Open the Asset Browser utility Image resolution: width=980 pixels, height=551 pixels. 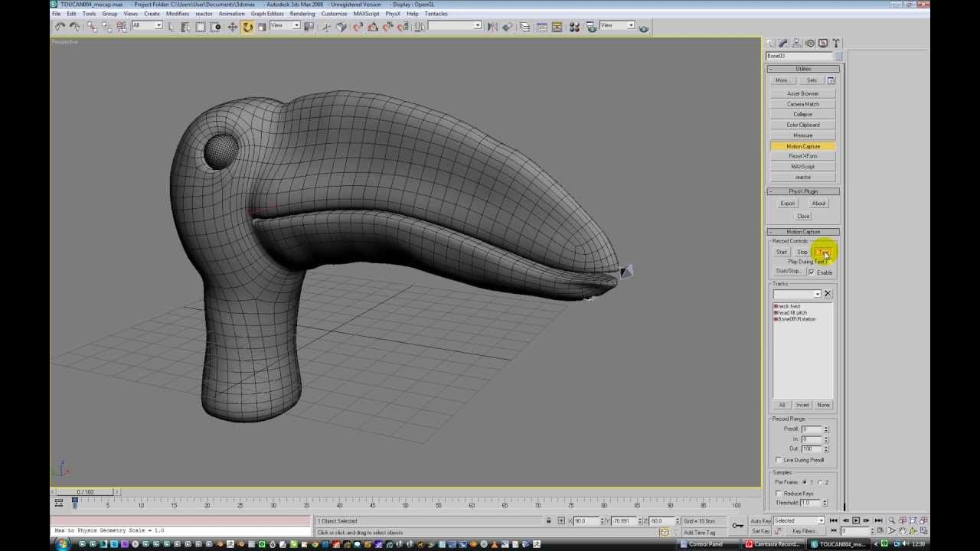(x=803, y=93)
